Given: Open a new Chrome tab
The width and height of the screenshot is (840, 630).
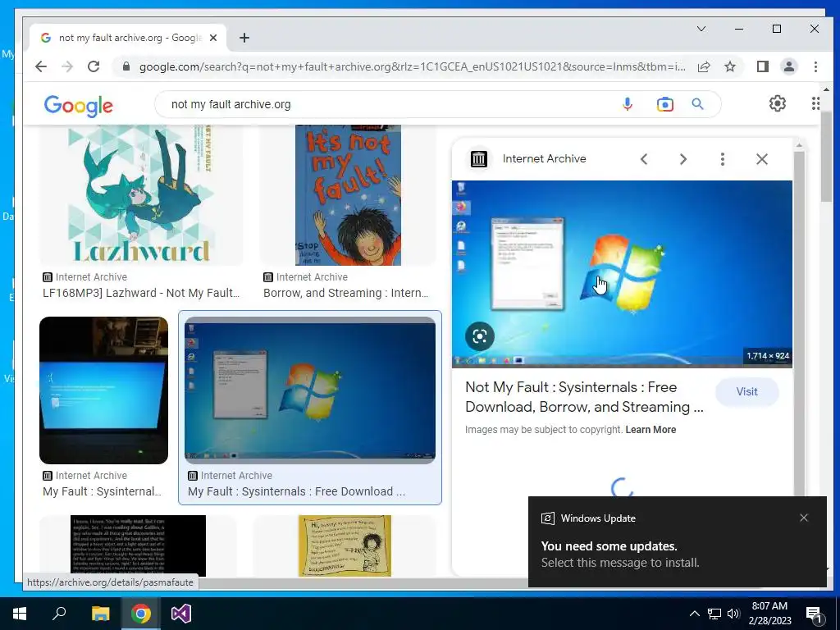Looking at the screenshot, I should (244, 38).
